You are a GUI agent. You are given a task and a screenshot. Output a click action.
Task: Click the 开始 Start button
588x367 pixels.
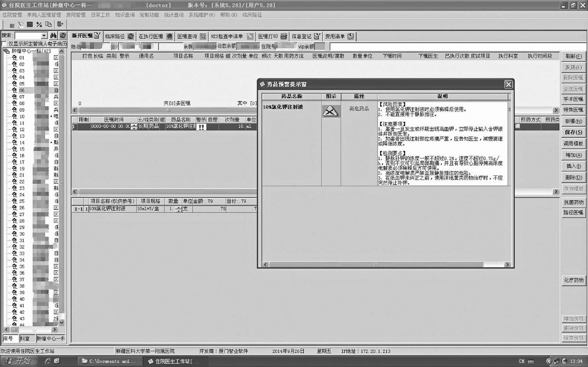pos(19,361)
